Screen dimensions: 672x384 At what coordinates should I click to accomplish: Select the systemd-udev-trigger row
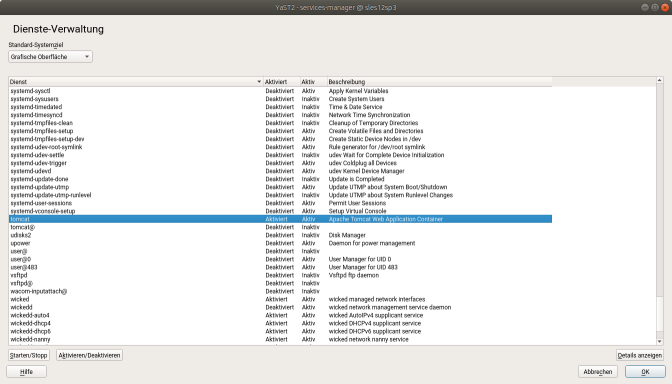(280, 163)
